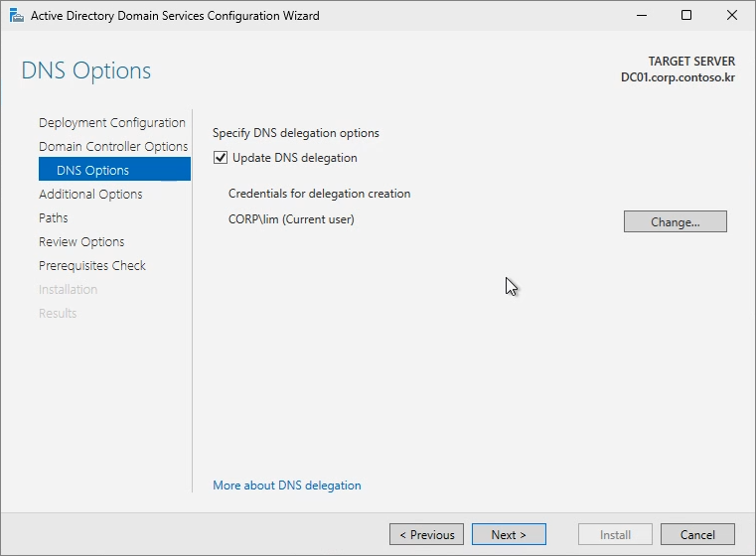Jump to Prerequisites Check step
Image resolution: width=756 pixels, height=556 pixels.
click(x=92, y=265)
